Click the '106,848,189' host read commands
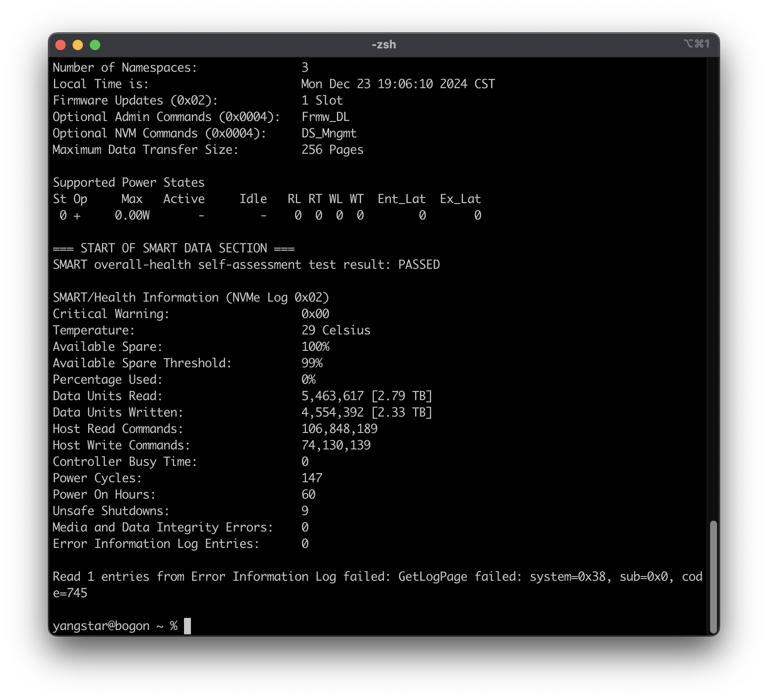 339,429
